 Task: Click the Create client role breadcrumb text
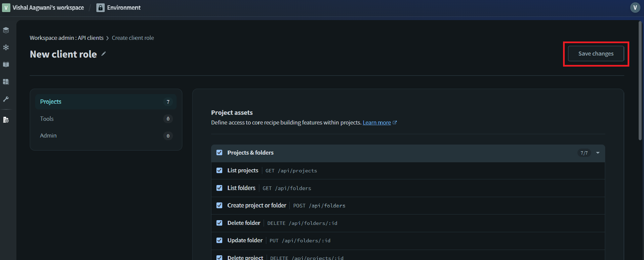point(133,38)
